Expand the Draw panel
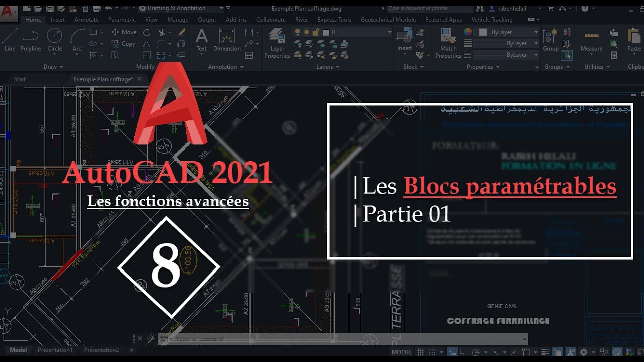The image size is (644, 362). (54, 67)
